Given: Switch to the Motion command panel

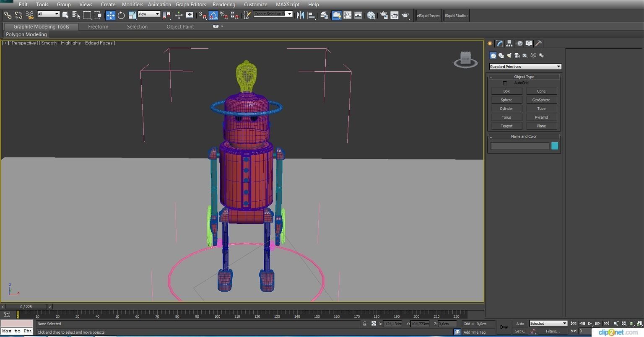Looking at the screenshot, I should click(x=519, y=43).
